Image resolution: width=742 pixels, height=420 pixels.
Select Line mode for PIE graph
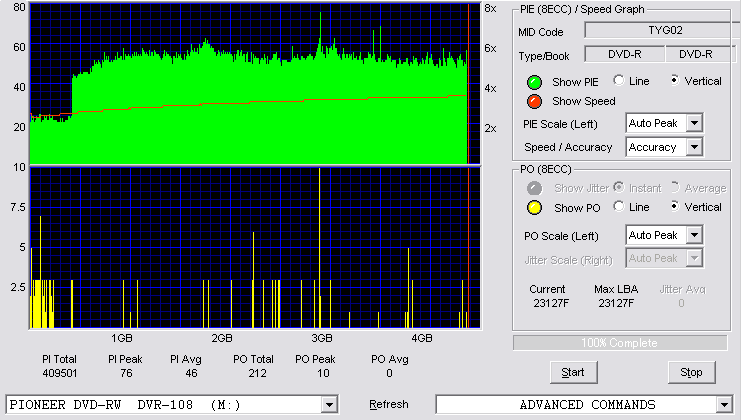(x=618, y=80)
